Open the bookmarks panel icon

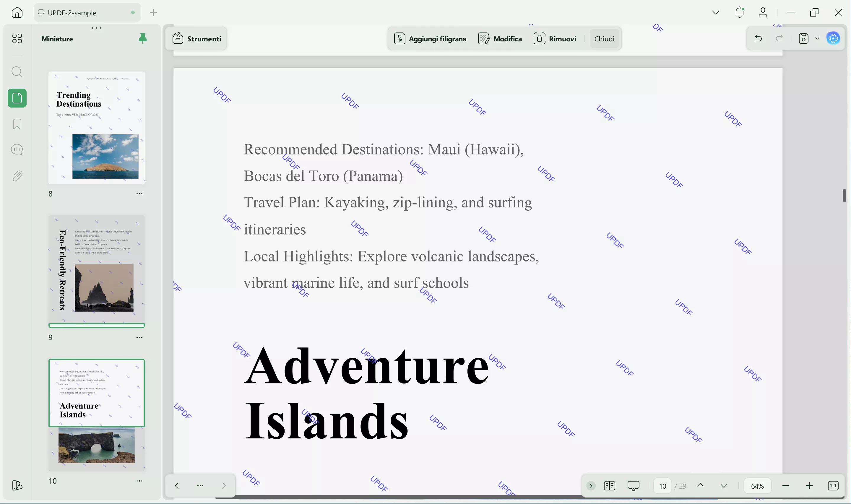click(17, 124)
